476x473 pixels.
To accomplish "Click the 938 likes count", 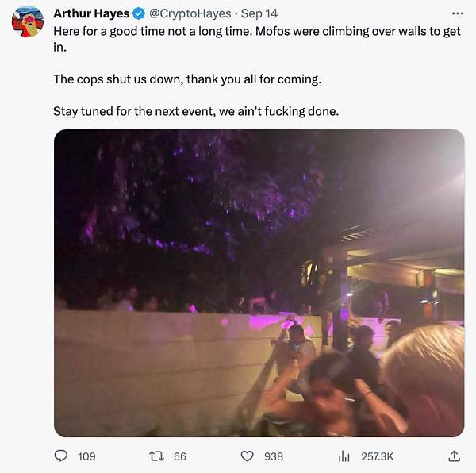I will pyautogui.click(x=274, y=456).
